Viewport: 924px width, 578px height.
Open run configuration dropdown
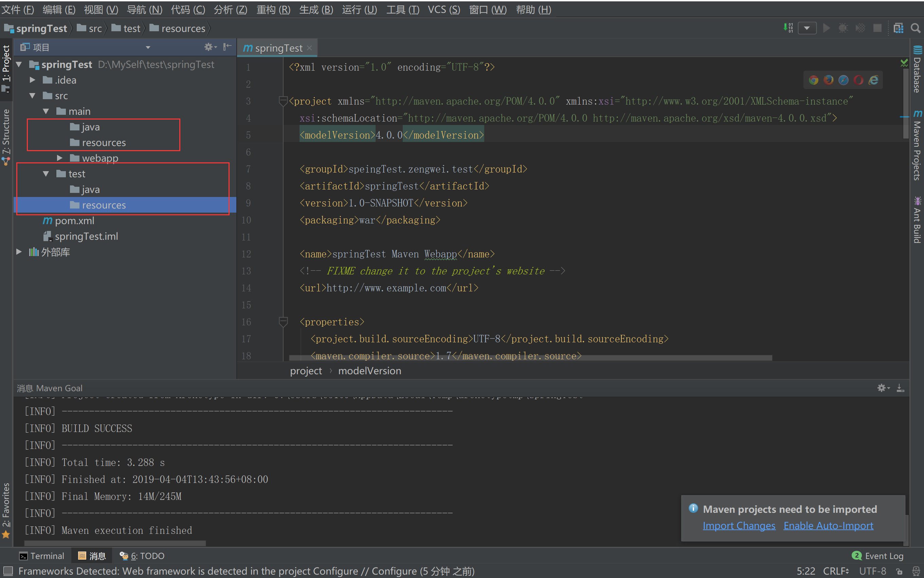pyautogui.click(x=807, y=28)
